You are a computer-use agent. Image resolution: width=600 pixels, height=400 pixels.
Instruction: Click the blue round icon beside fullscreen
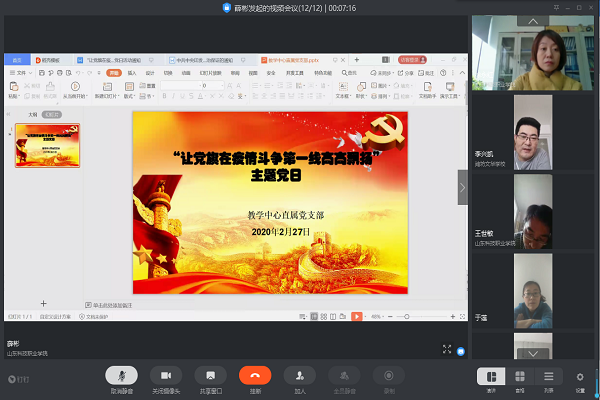[461, 351]
